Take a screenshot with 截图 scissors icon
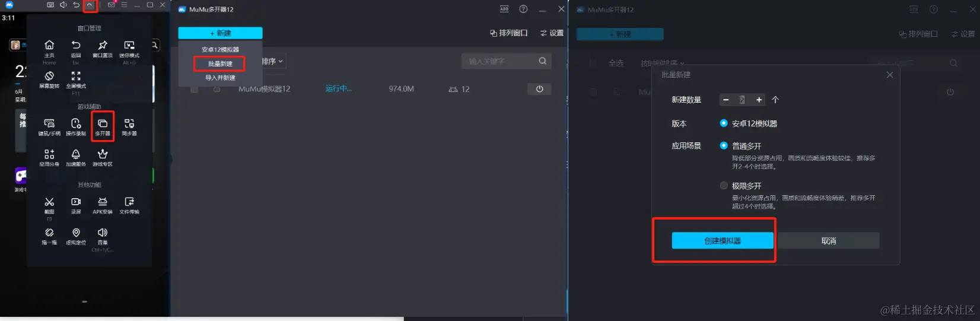The height and width of the screenshot is (321, 980). click(x=49, y=202)
